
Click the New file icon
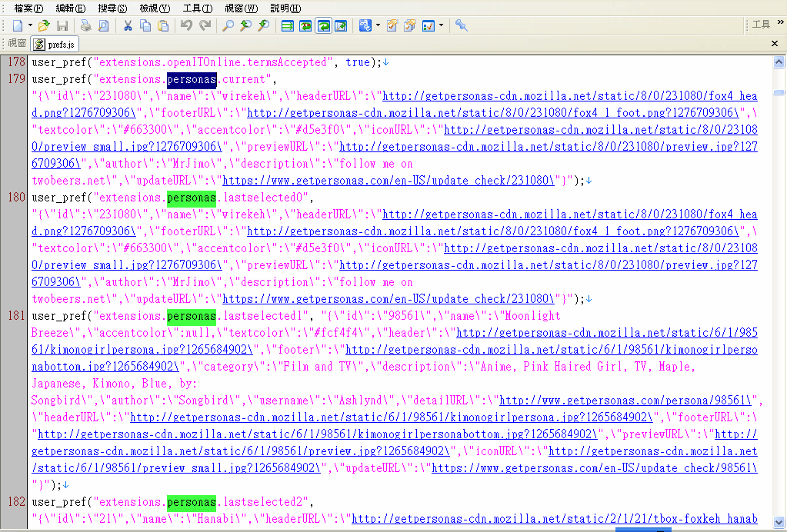[17, 26]
